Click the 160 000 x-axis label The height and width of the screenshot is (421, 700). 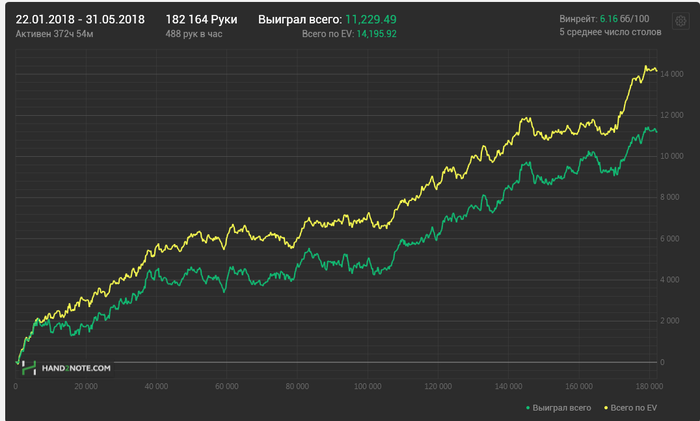(579, 386)
